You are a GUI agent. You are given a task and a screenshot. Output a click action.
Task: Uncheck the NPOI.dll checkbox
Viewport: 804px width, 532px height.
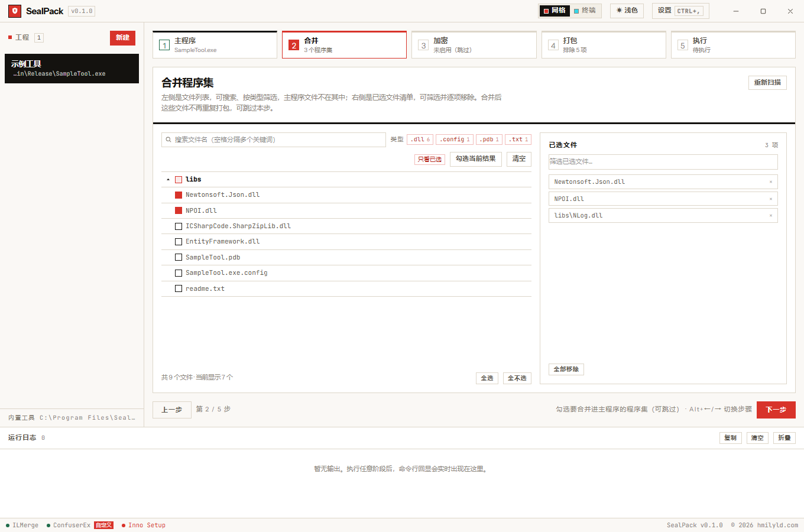click(x=179, y=210)
